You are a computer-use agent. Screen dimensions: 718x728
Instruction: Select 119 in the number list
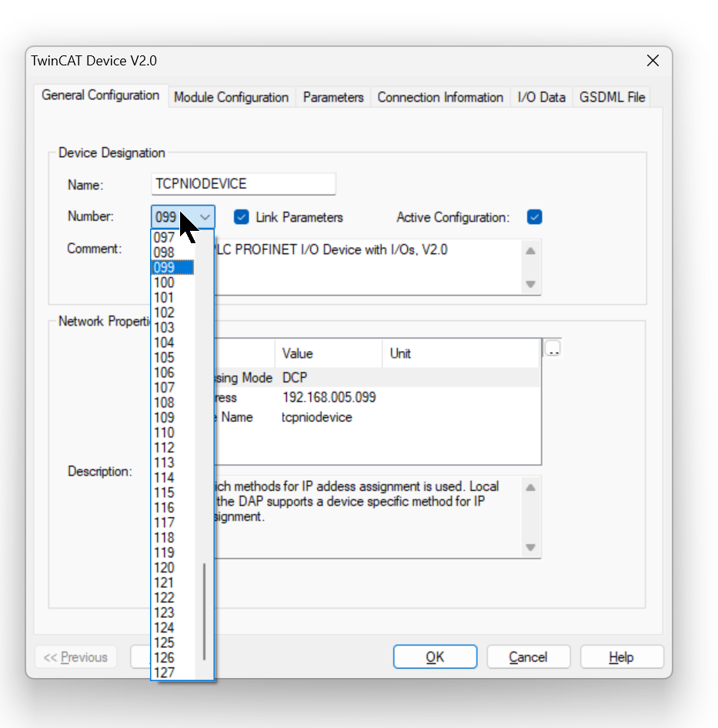(172, 553)
